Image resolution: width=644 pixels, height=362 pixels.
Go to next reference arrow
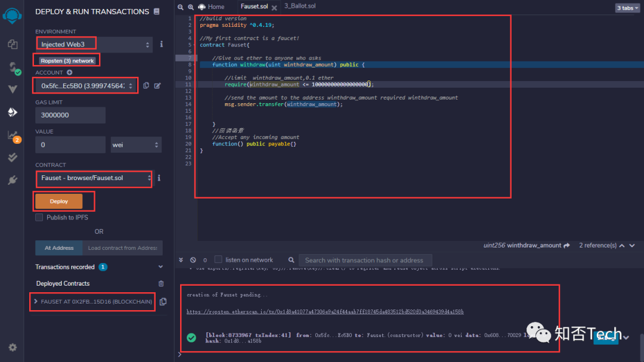tap(632, 245)
